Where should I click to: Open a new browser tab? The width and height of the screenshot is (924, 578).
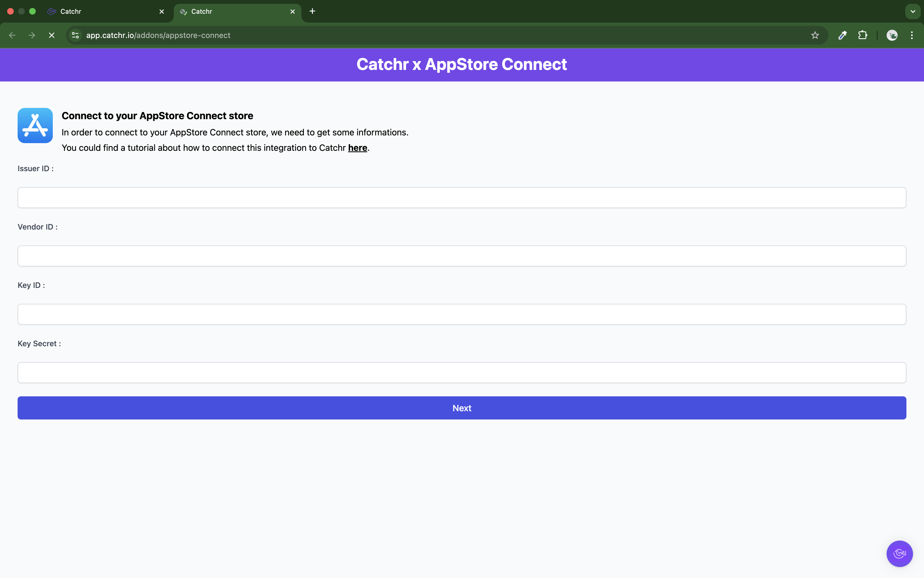pos(312,11)
